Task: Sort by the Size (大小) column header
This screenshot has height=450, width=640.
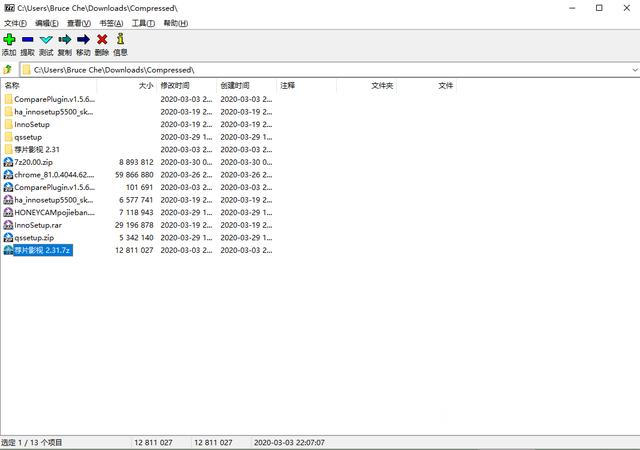Action: click(x=145, y=86)
